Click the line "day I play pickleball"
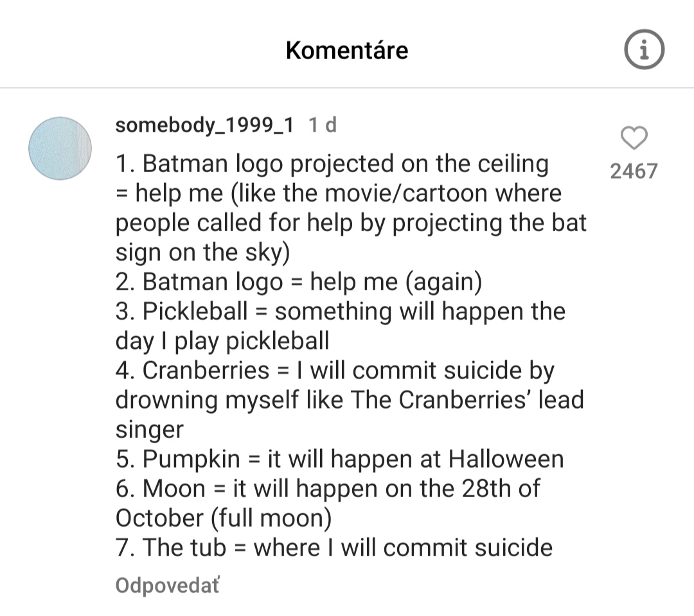Viewport: 694px width, 616px height. [x=222, y=340]
